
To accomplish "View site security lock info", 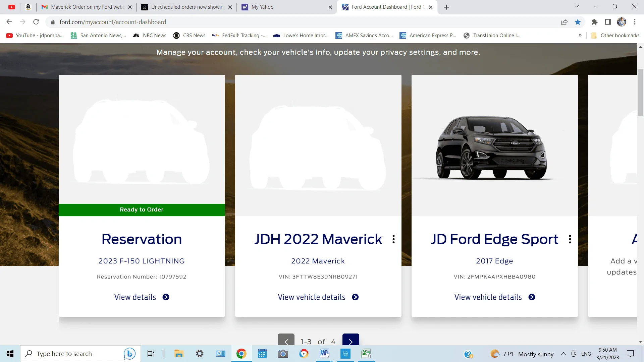I will pyautogui.click(x=53, y=22).
